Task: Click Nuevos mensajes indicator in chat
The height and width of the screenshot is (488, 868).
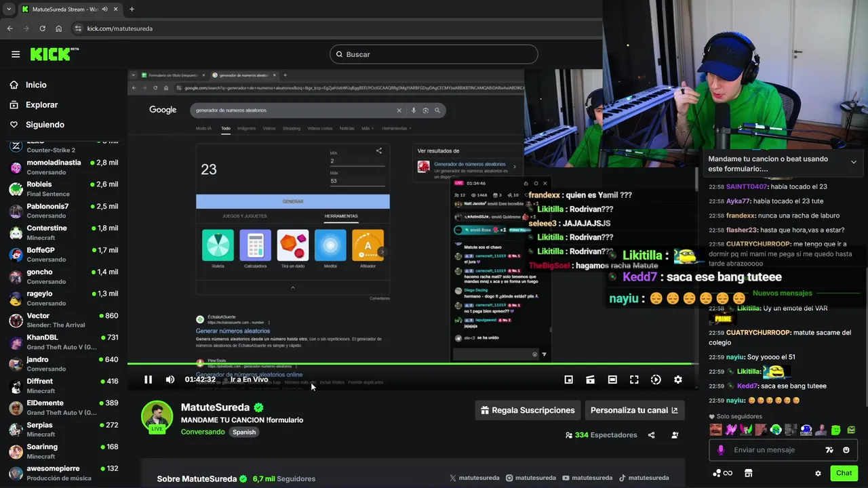Action: pyautogui.click(x=782, y=293)
